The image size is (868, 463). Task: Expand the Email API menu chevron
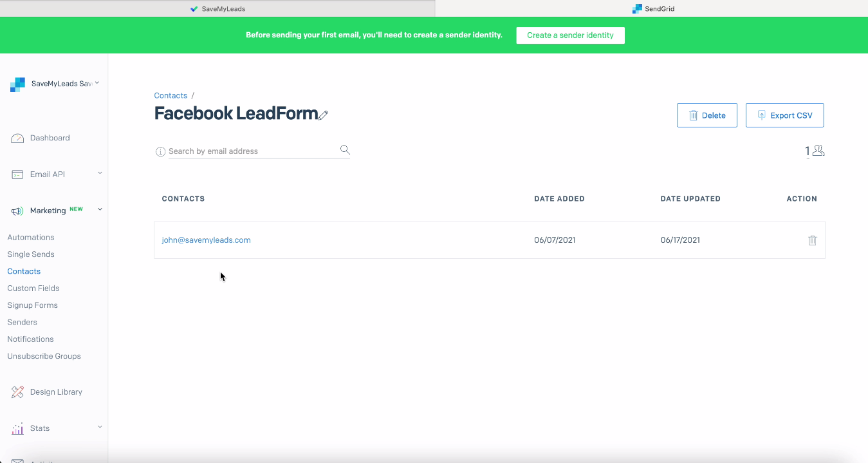point(100,173)
